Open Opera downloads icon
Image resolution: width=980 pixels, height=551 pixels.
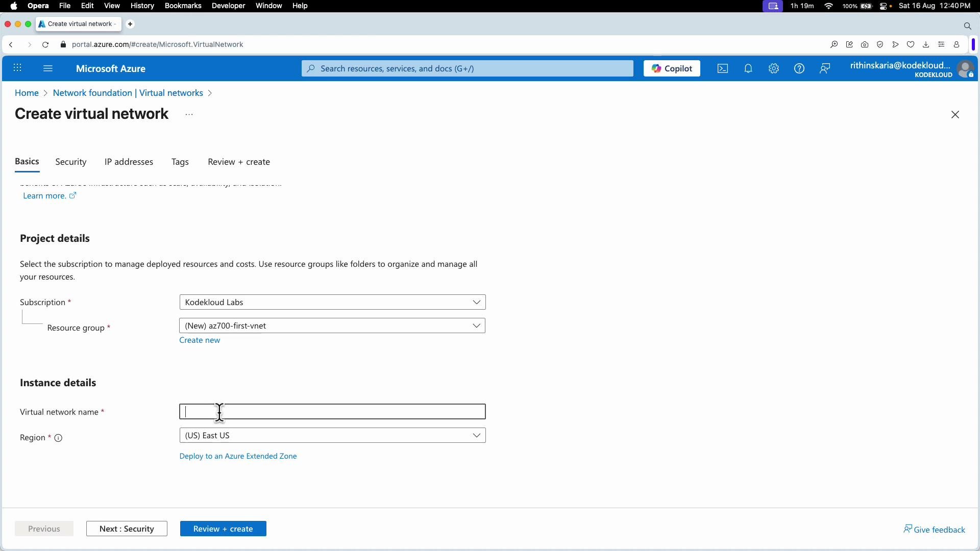tap(926, 44)
